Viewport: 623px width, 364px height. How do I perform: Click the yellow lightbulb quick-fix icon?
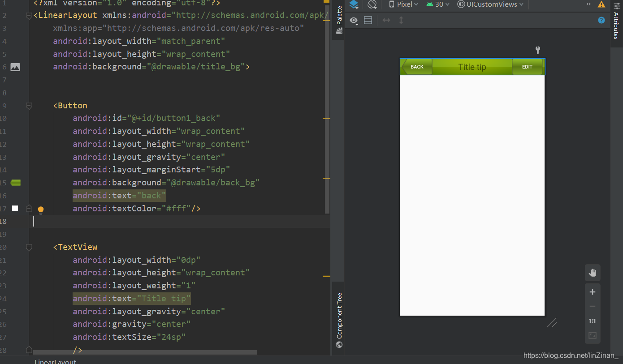[x=41, y=210]
